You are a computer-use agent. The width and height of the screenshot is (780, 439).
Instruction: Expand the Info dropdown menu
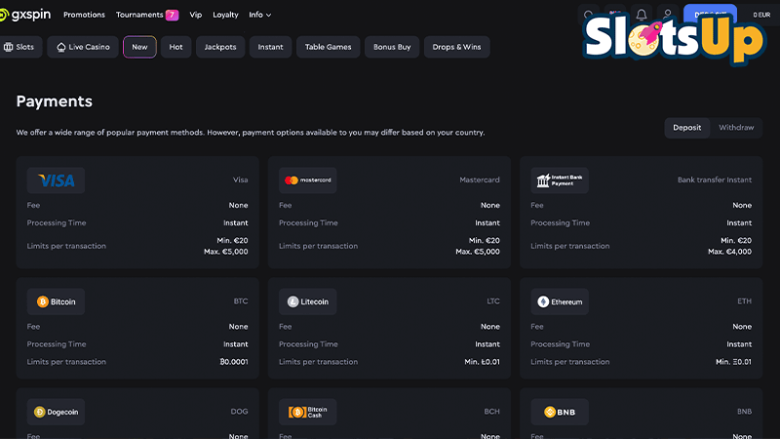click(260, 15)
